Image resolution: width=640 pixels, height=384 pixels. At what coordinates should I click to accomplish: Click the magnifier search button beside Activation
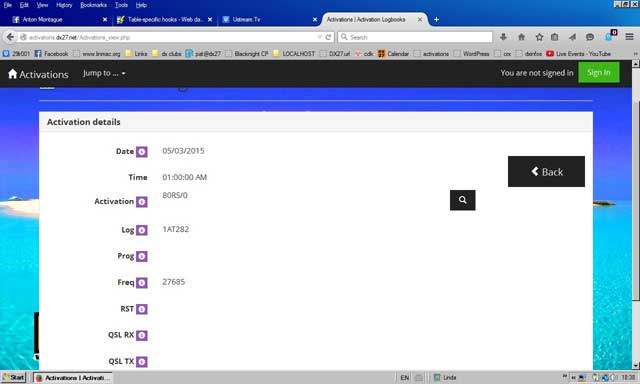tap(462, 200)
